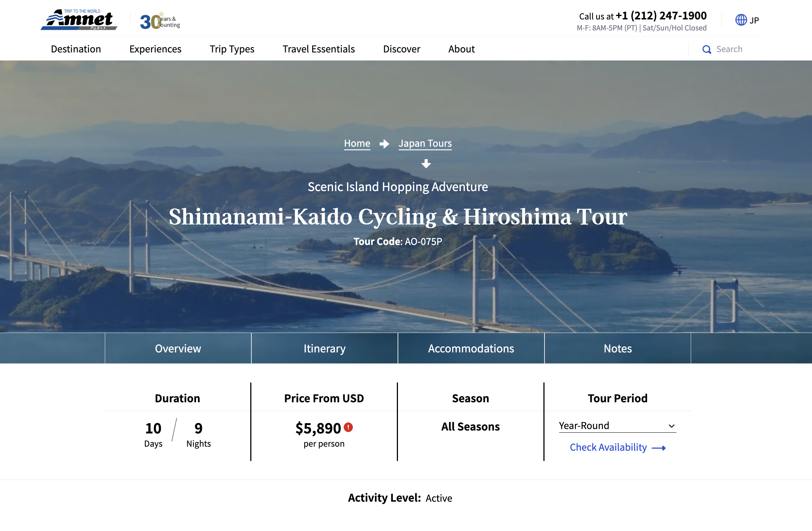Click the Amnet logo
This screenshot has width=812, height=531.
[79, 20]
